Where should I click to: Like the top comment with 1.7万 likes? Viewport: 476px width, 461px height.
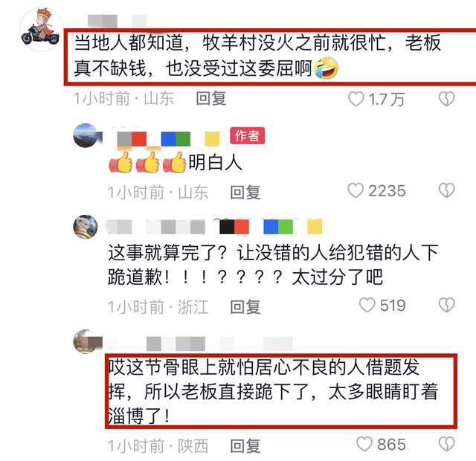pos(356,99)
